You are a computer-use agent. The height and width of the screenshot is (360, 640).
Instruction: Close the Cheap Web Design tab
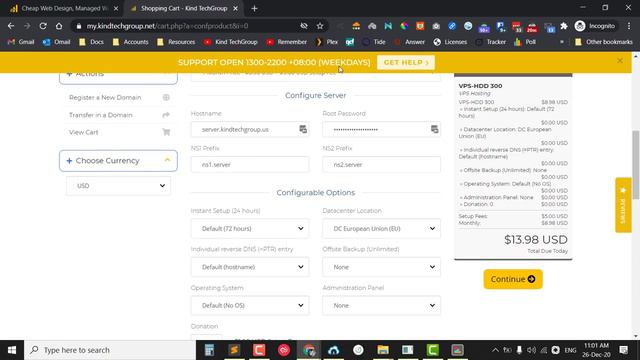(116, 8)
